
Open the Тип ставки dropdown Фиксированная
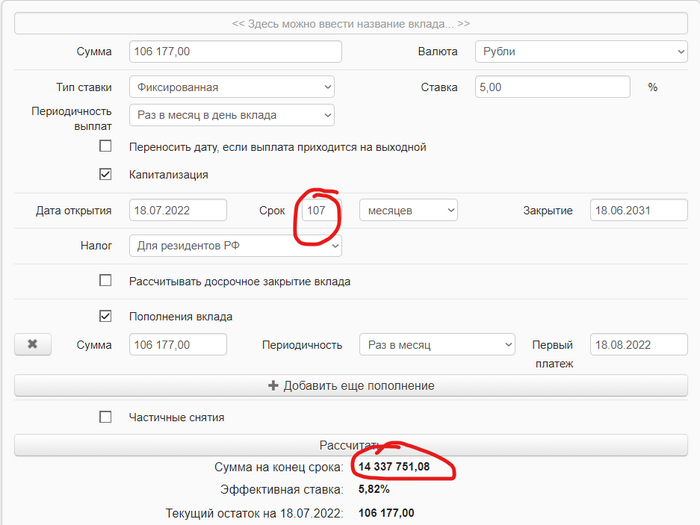point(232,87)
